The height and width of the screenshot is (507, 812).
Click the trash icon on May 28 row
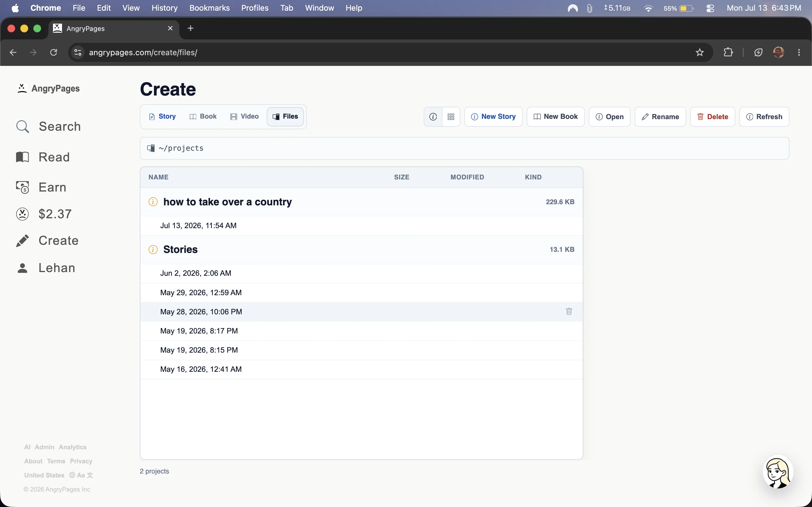pyautogui.click(x=569, y=312)
